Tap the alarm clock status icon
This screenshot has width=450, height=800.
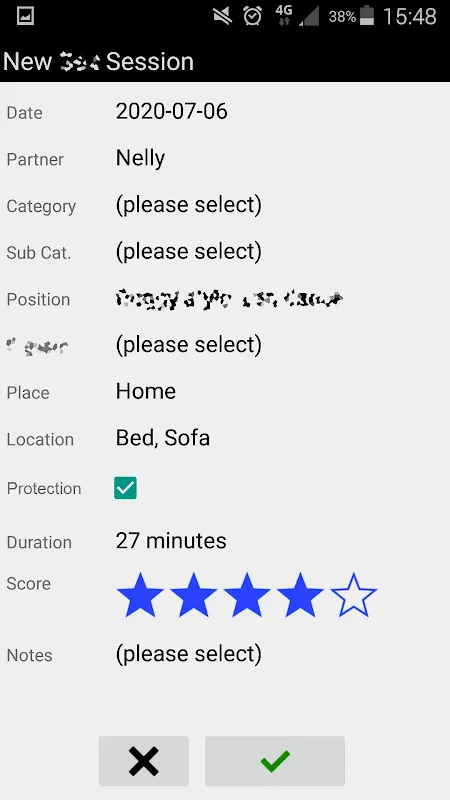point(253,16)
